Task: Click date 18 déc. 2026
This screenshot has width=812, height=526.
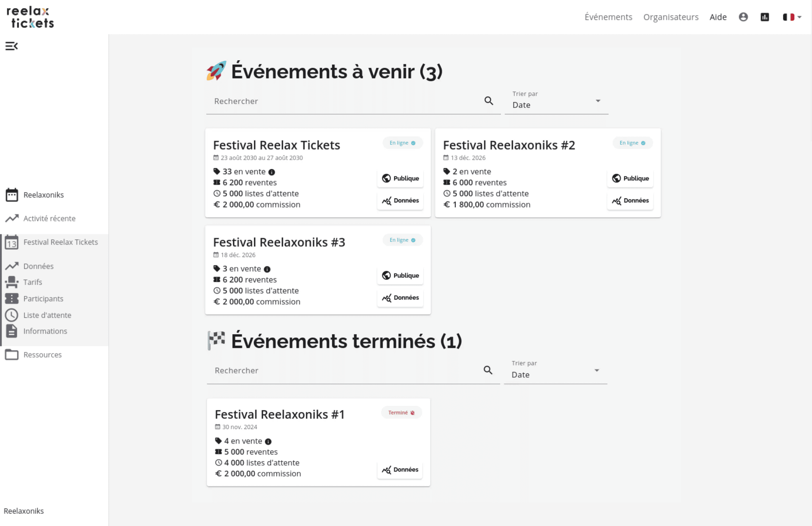Action: (x=238, y=255)
